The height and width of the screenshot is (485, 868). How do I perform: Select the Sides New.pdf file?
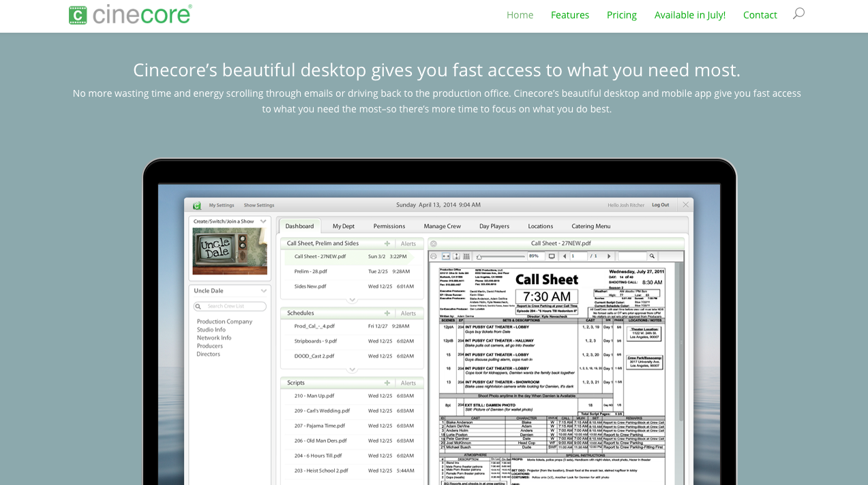[x=310, y=286]
